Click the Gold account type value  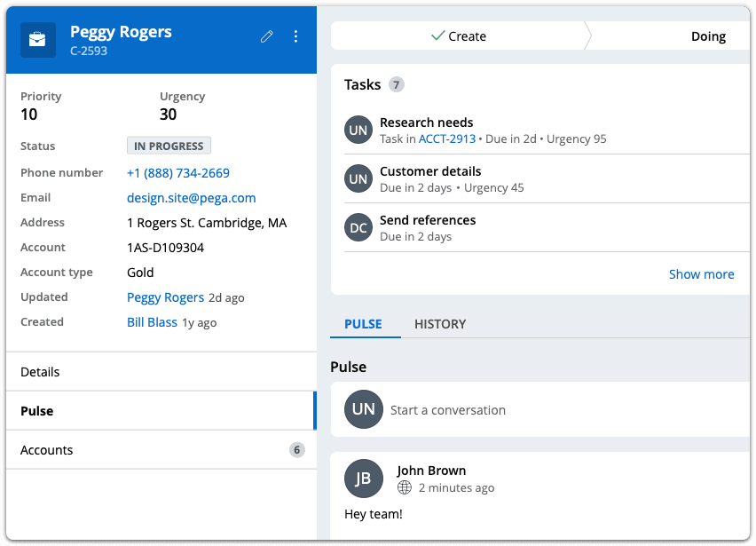[140, 273]
